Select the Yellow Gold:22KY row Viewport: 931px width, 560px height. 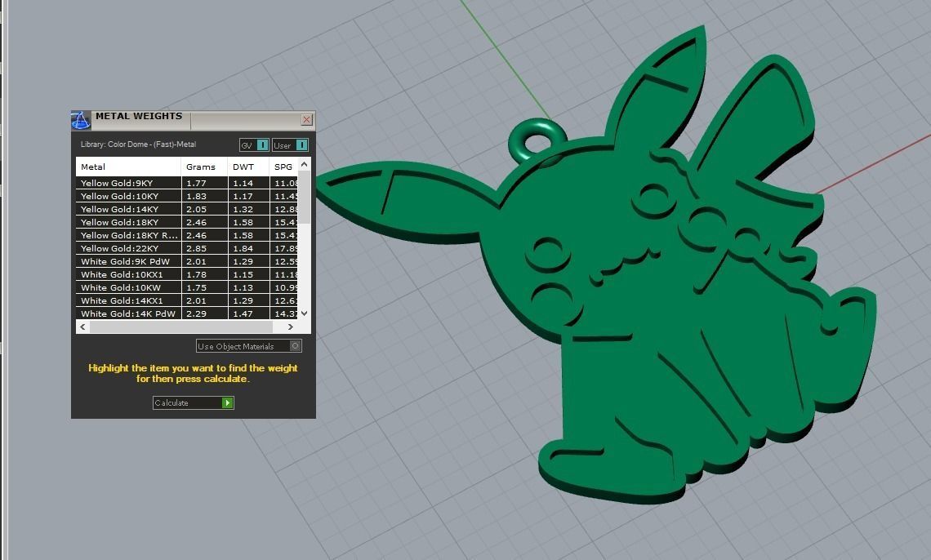[186, 248]
